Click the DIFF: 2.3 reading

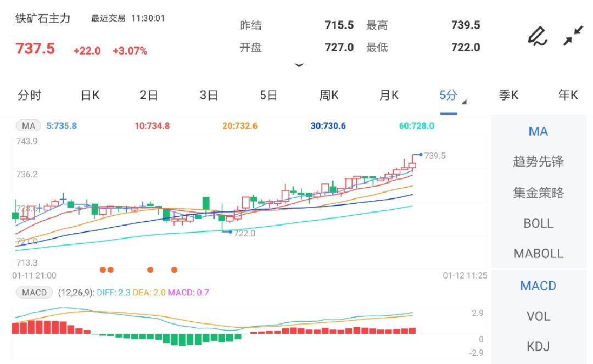tap(114, 293)
